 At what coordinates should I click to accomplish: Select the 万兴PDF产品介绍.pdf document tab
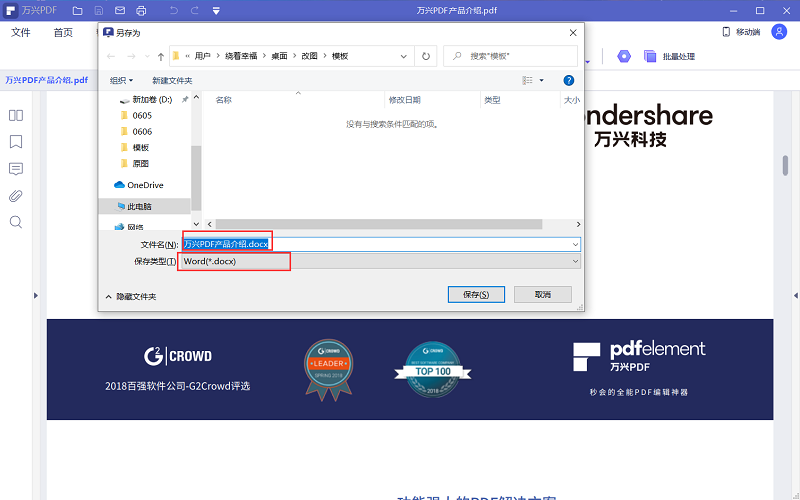[x=46, y=80]
